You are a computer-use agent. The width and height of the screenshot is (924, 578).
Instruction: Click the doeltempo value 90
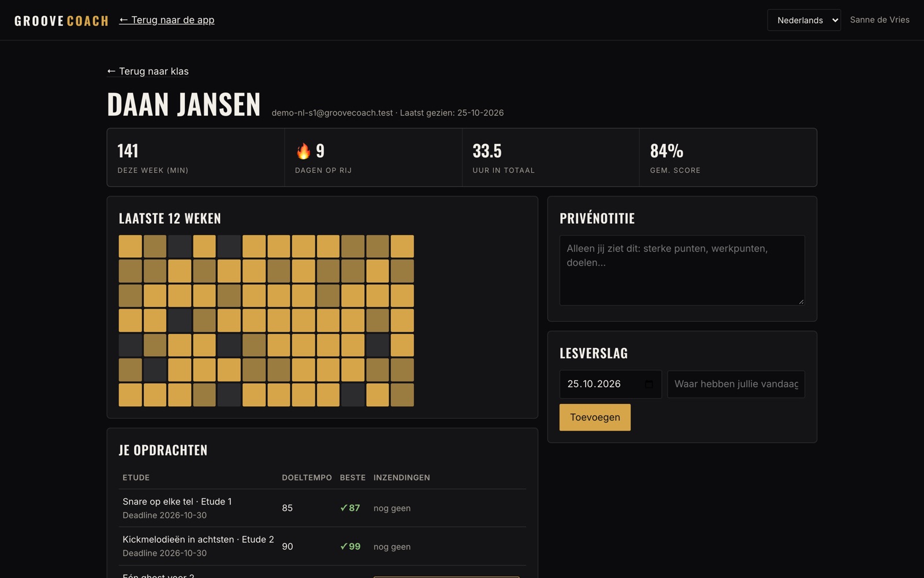point(287,546)
